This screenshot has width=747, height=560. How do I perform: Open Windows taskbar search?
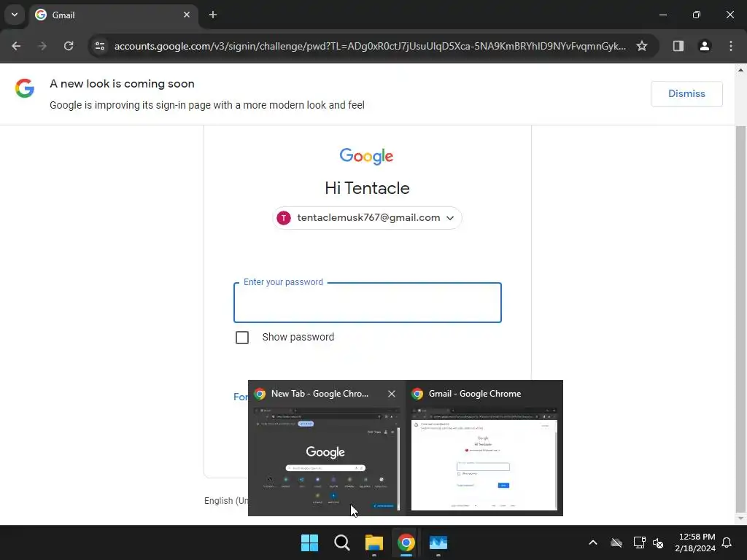(342, 542)
